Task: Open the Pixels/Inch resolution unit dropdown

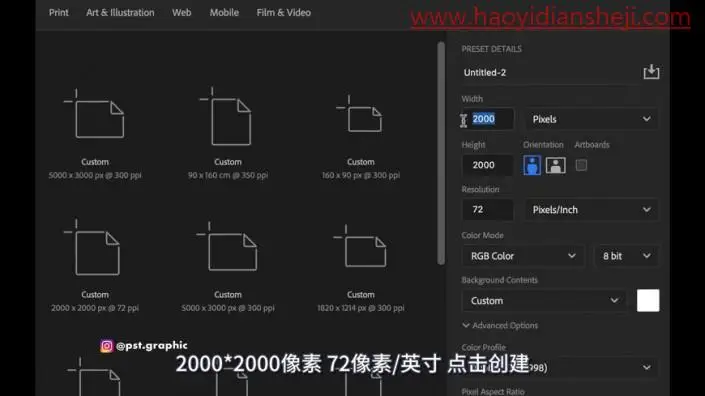Action: 591,209
